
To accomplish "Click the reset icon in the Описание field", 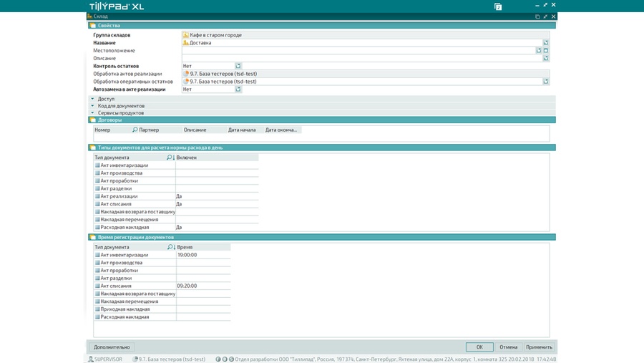I will pyautogui.click(x=546, y=59).
